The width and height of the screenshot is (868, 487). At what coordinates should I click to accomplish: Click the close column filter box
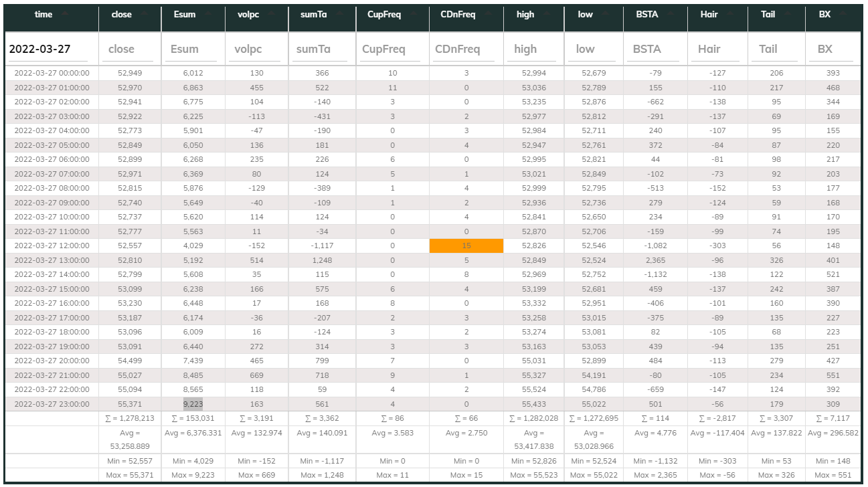(130, 49)
